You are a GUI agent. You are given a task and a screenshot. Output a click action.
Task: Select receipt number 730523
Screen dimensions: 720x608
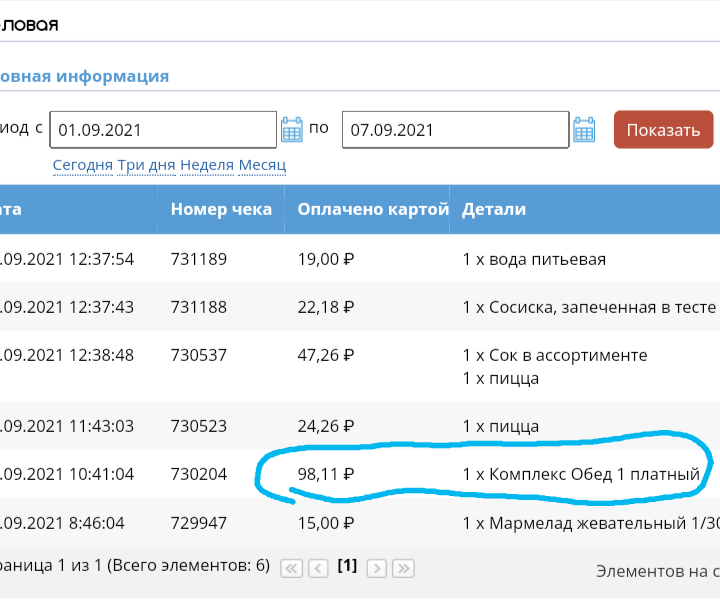point(199,427)
